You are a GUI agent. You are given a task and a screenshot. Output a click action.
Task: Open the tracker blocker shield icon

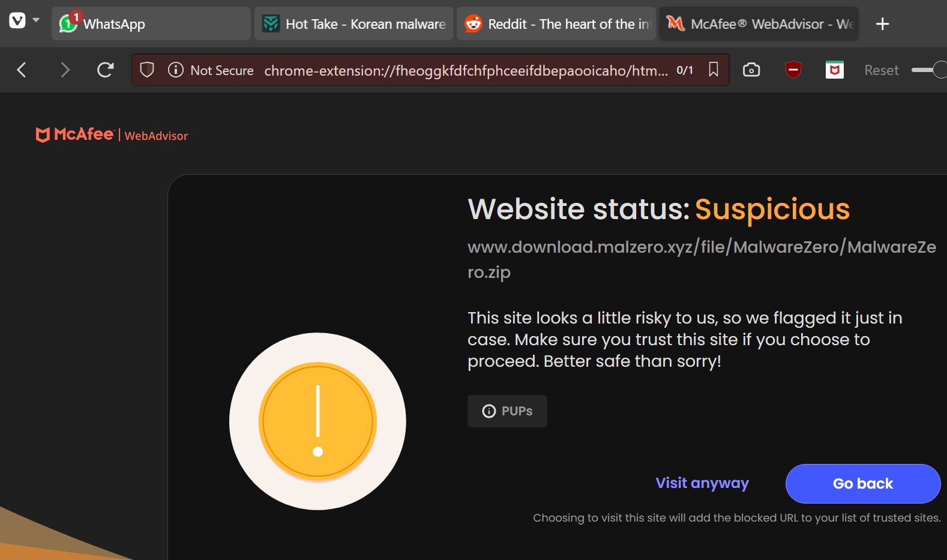click(x=147, y=70)
